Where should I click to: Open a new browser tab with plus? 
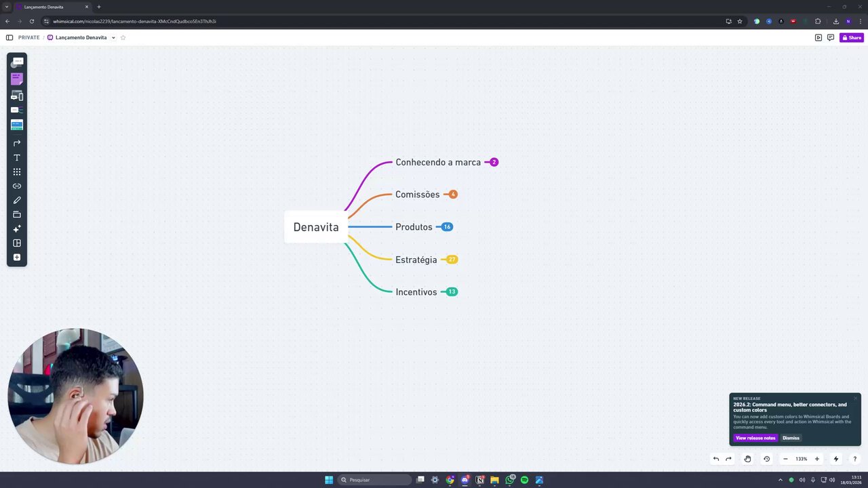coord(99,7)
